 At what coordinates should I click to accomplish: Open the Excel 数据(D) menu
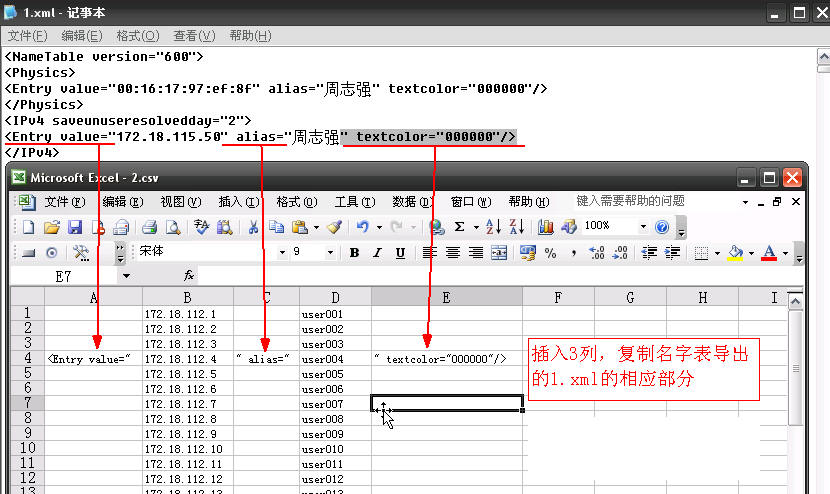tap(412, 202)
